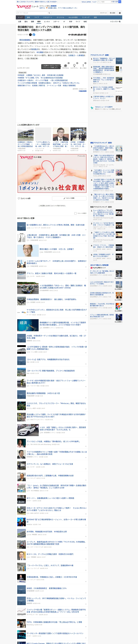Open the ノリタケ executive portrait thumbnail
The image size is (138, 644).
click(x=61, y=134)
